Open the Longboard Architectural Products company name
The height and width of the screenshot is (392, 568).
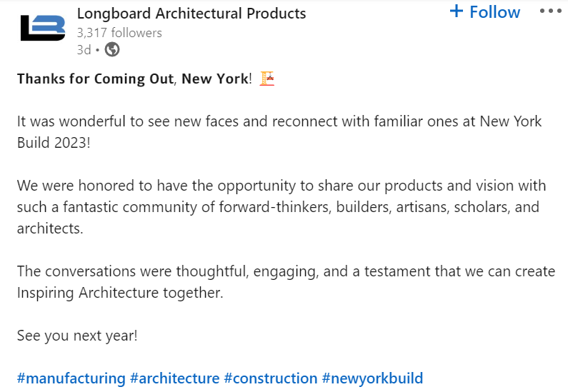click(x=191, y=14)
